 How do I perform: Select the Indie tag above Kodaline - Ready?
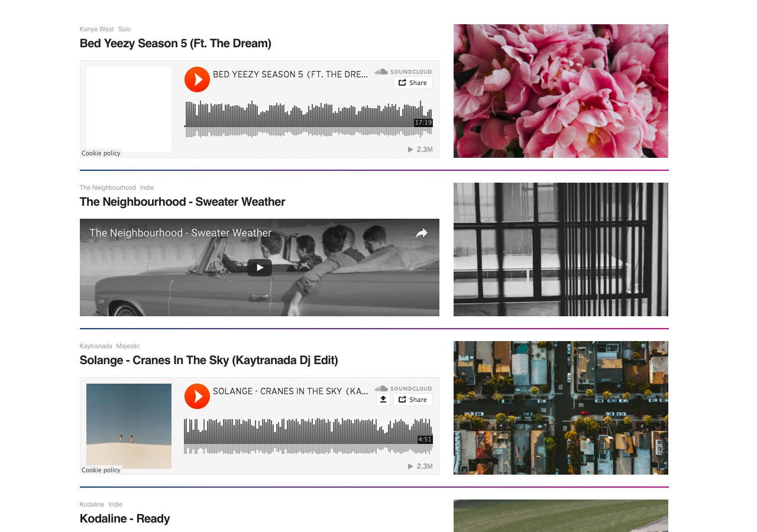(x=115, y=504)
